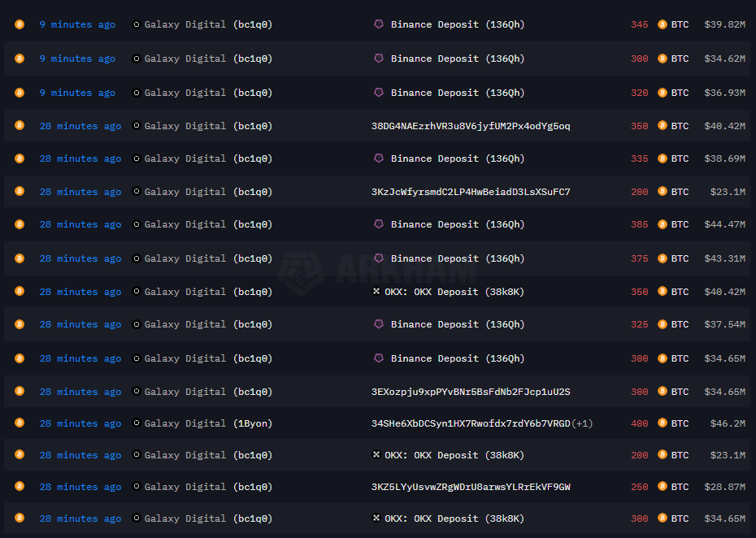Click the Binance icon in the 335 BTC row

tap(379, 158)
